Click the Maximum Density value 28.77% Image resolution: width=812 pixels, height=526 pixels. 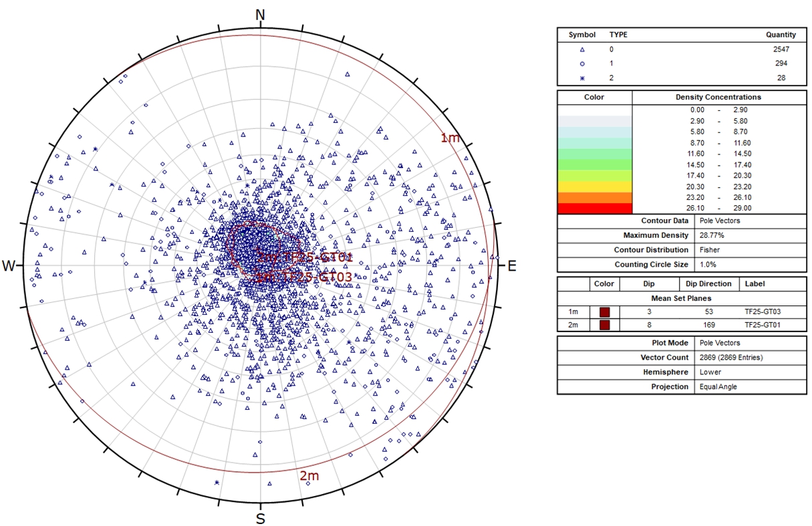711,235
